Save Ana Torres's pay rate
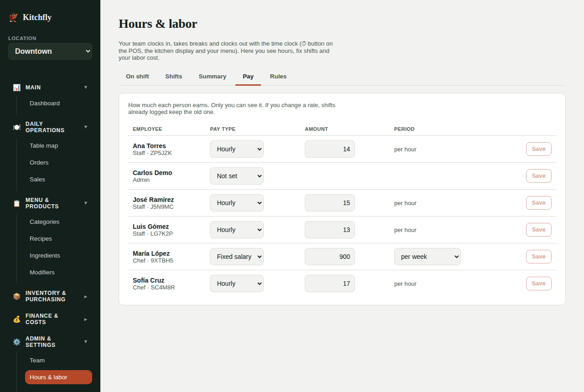This screenshot has height=392, width=584. (539, 149)
